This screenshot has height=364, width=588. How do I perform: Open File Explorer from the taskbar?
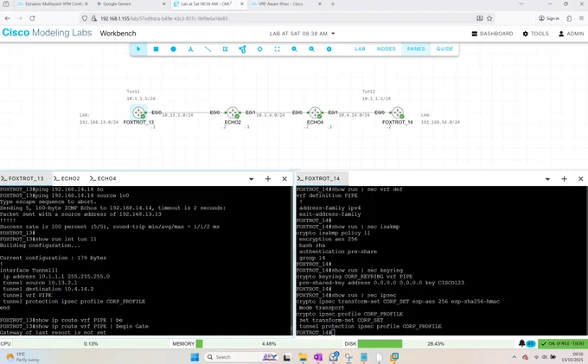[x=303, y=357]
